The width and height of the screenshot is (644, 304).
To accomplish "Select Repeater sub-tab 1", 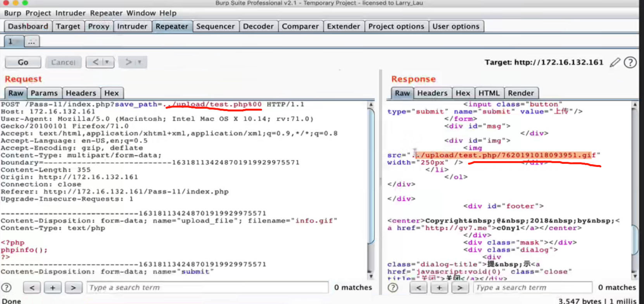I will coord(14,41).
